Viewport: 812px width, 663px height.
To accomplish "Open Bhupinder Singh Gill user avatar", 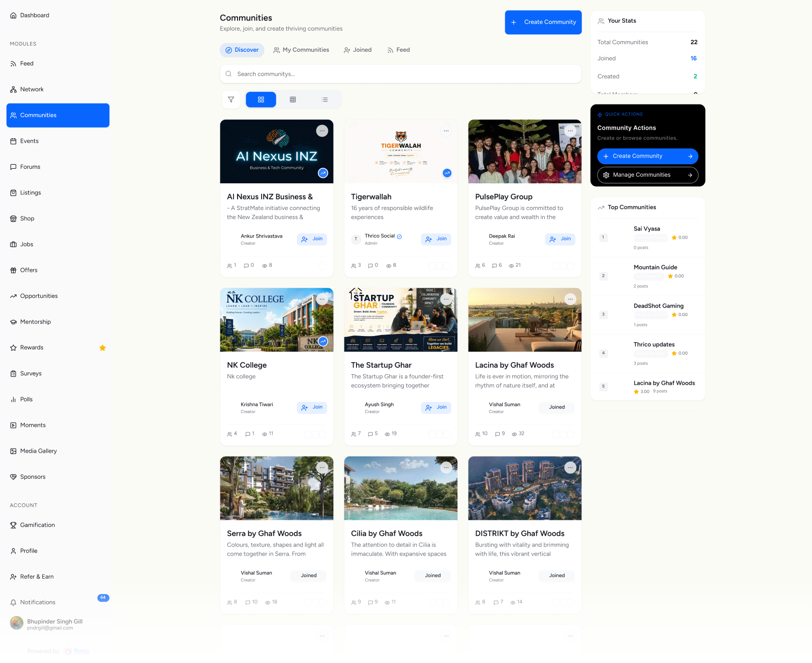I will 17,623.
